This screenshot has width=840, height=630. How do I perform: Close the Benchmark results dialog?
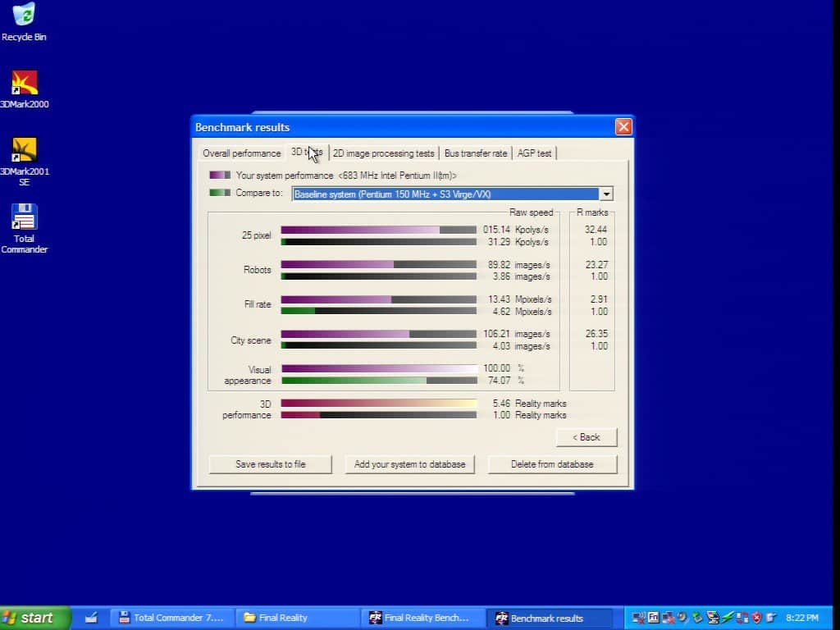(623, 127)
